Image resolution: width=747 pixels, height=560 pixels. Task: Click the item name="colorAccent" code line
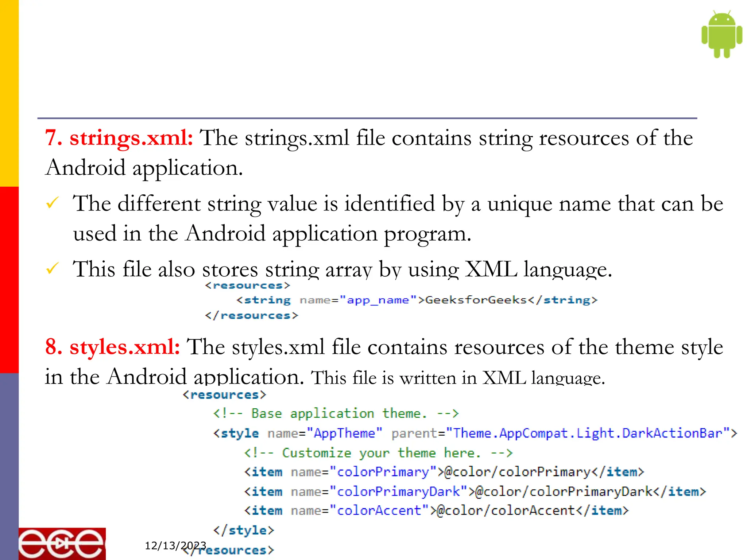pyautogui.click(x=436, y=510)
